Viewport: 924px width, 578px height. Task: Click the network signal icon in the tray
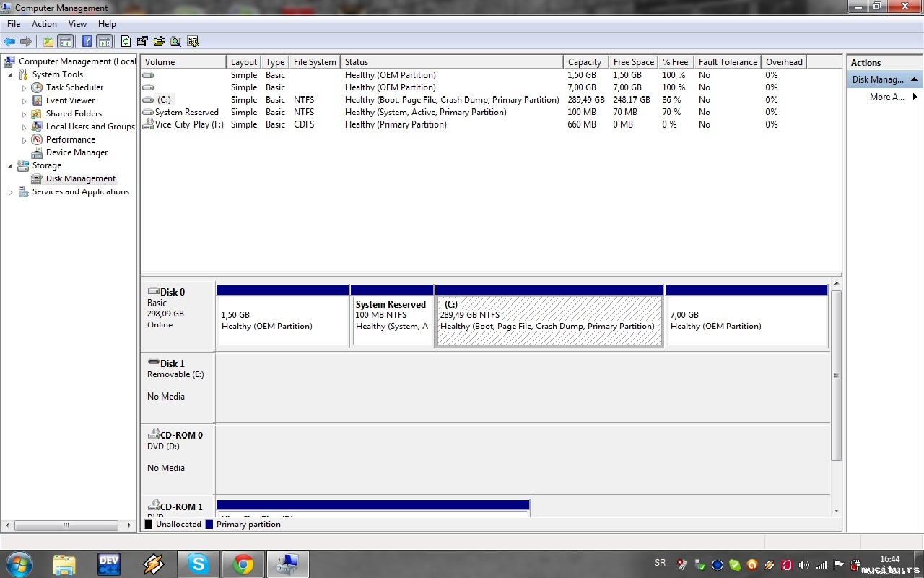[x=821, y=565]
